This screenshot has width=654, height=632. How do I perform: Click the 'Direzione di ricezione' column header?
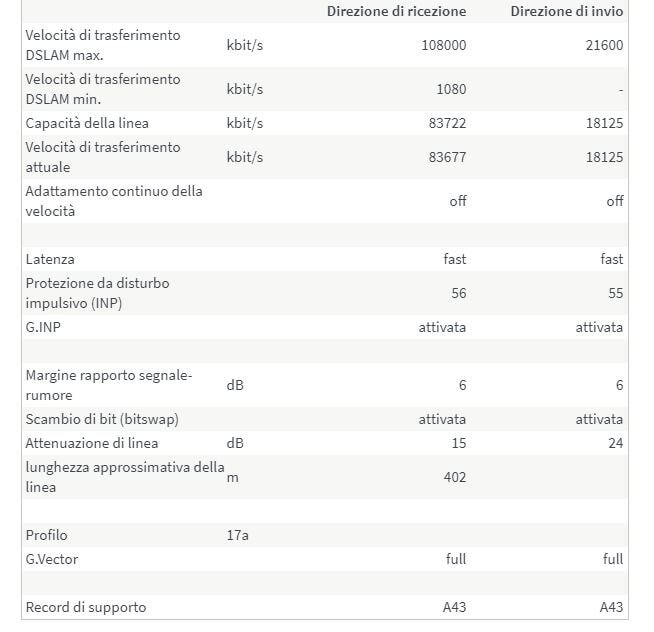[x=396, y=11]
